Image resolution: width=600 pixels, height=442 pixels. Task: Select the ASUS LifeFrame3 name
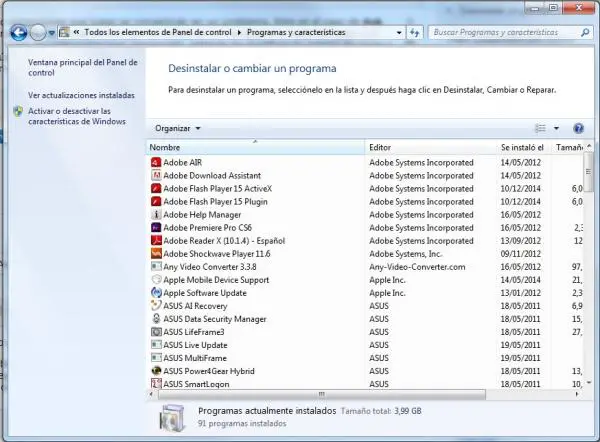coord(194,332)
